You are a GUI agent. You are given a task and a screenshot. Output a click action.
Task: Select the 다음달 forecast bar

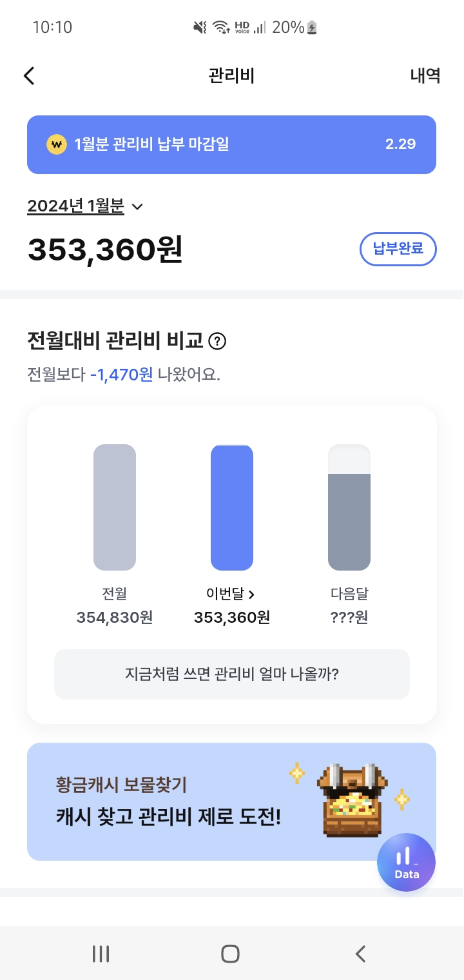pyautogui.click(x=349, y=507)
